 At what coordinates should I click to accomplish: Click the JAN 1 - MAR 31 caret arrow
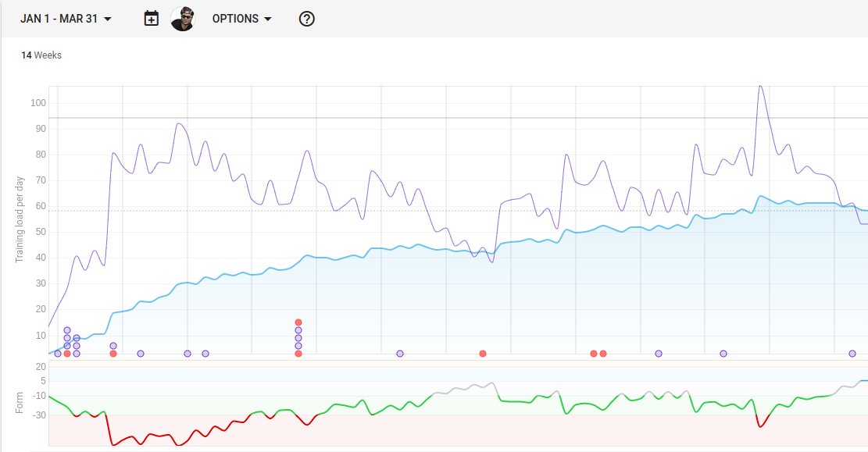108,20
